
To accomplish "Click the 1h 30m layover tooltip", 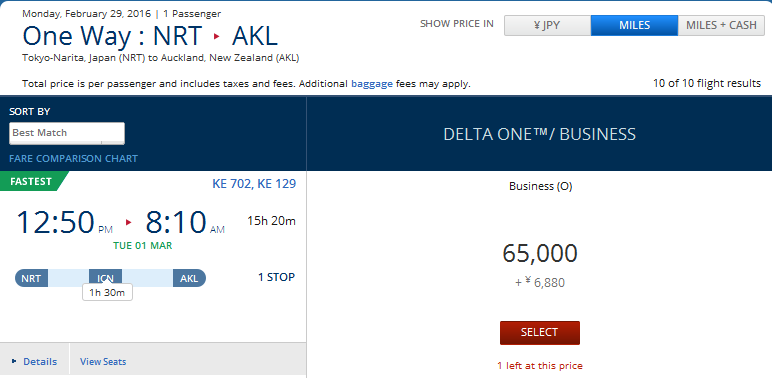I will [x=107, y=292].
